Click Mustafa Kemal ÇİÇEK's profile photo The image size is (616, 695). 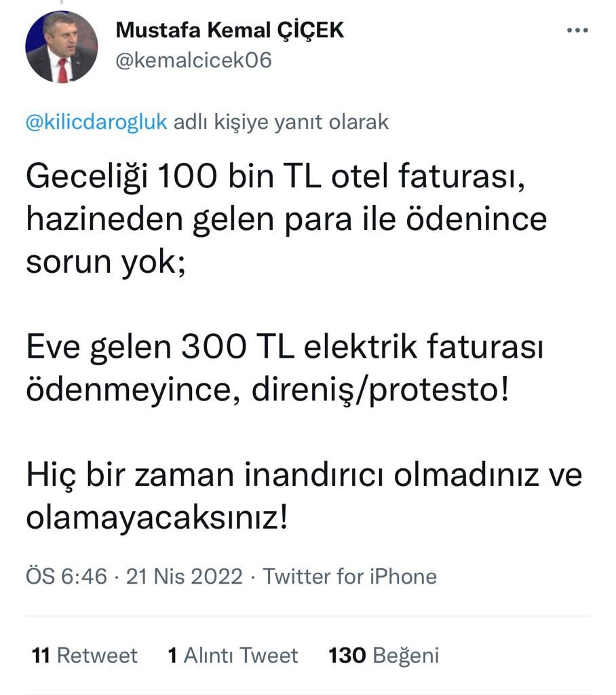point(62,48)
